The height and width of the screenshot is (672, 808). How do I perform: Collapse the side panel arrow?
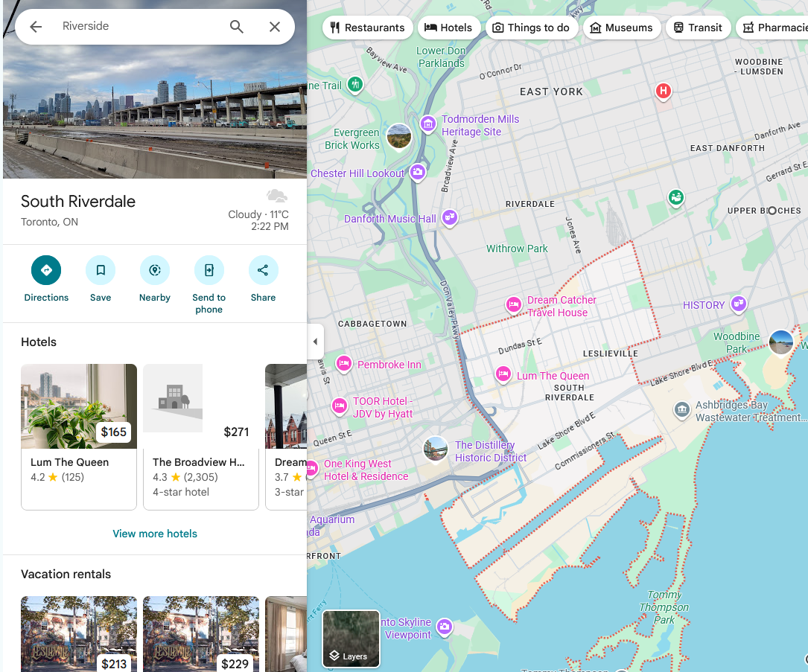pyautogui.click(x=314, y=342)
